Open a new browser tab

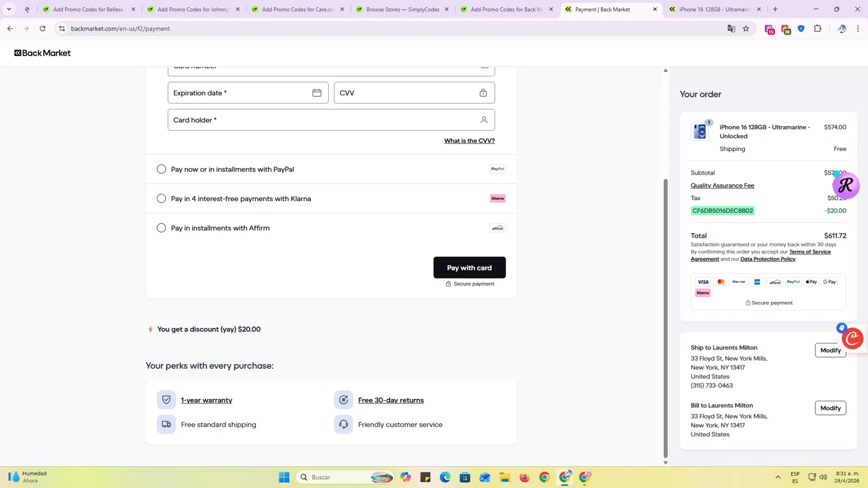775,9
